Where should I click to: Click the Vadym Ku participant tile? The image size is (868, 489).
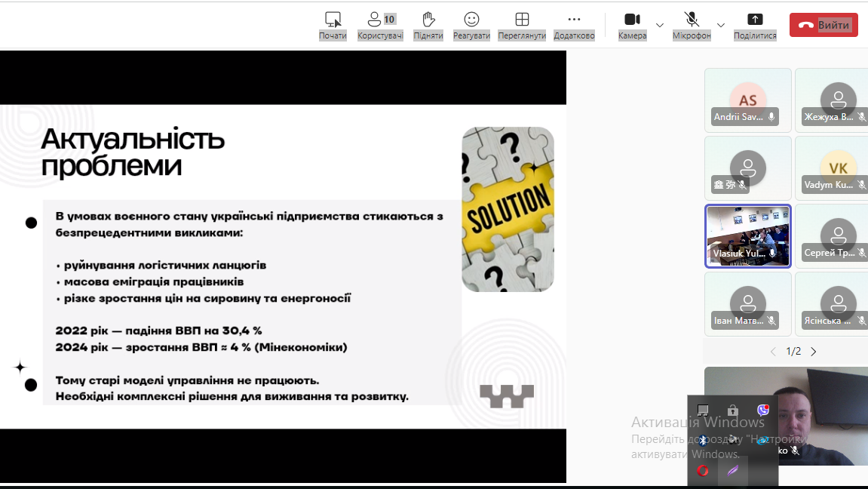[833, 168]
